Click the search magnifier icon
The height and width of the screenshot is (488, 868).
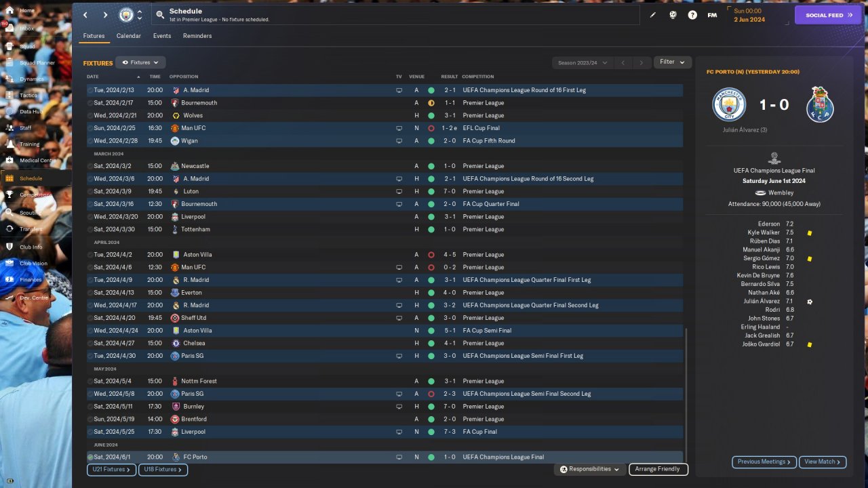(160, 14)
